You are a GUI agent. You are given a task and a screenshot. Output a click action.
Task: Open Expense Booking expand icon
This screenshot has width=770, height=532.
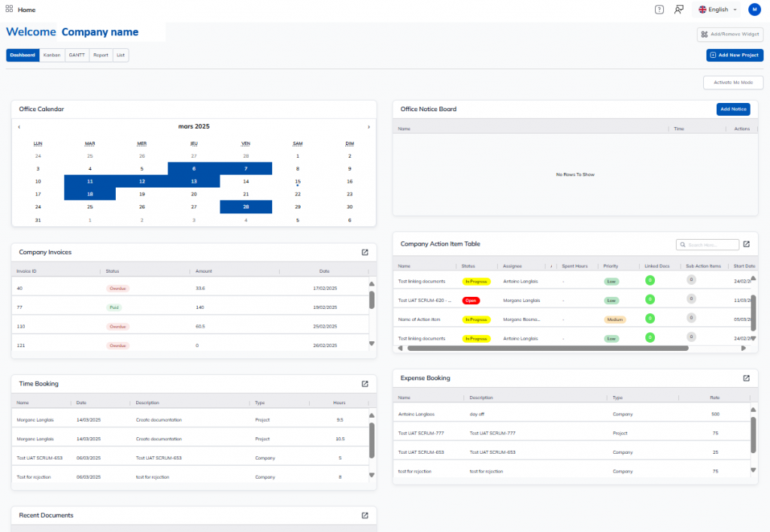[x=746, y=379]
